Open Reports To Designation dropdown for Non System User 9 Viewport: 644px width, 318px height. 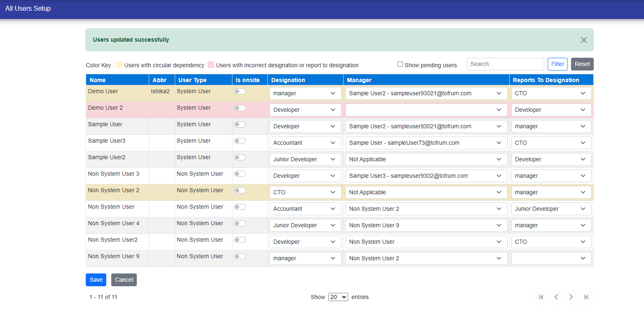551,259
